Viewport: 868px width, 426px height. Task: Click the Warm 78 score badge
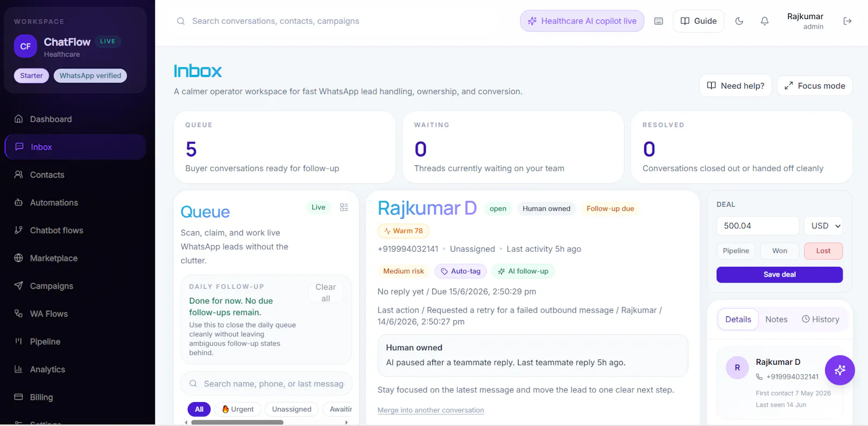pos(403,231)
